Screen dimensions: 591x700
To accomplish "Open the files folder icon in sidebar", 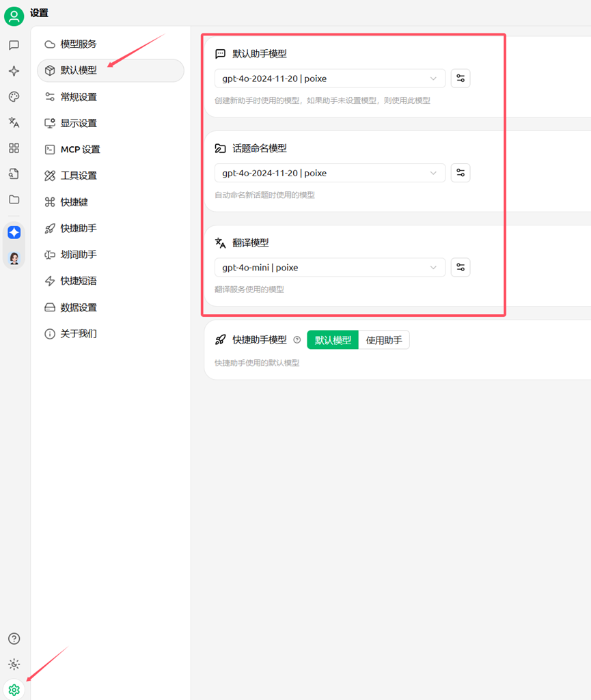I will pyautogui.click(x=14, y=199).
